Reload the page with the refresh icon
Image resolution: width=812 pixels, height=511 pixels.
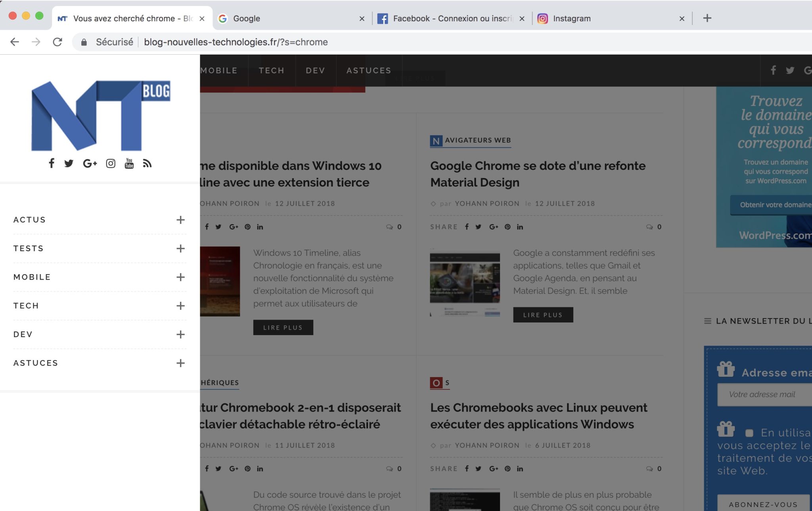57,42
